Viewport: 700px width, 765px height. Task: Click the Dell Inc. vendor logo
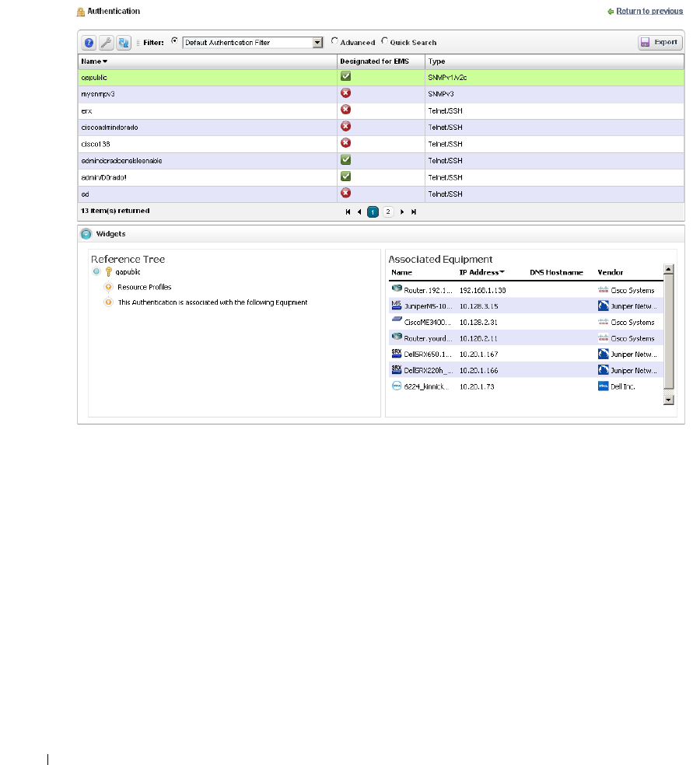pyautogui.click(x=604, y=386)
